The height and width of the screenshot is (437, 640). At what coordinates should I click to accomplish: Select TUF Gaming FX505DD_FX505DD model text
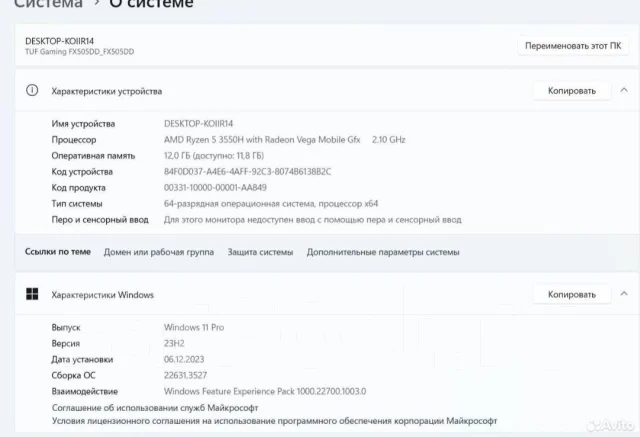coord(80,52)
